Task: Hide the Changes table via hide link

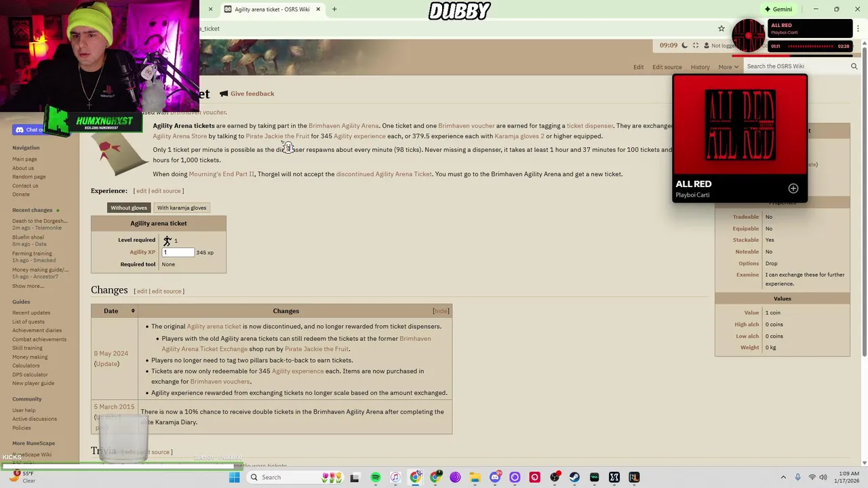Action: pyautogui.click(x=441, y=311)
